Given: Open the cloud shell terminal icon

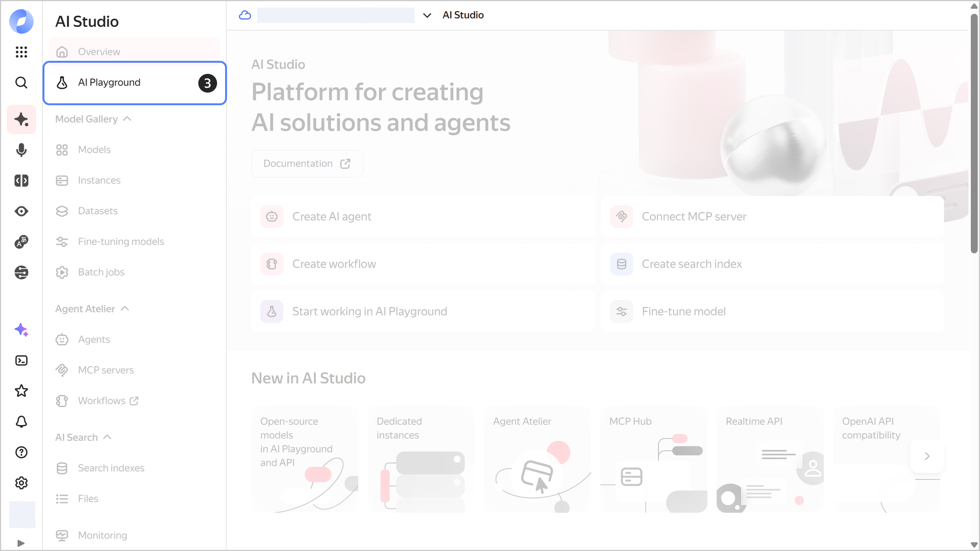Looking at the screenshot, I should pos(21,360).
